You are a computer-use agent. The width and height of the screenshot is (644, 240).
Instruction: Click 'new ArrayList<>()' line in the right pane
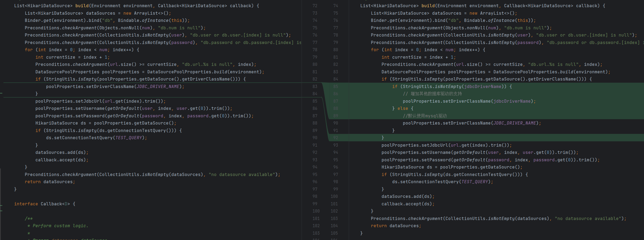point(444,13)
